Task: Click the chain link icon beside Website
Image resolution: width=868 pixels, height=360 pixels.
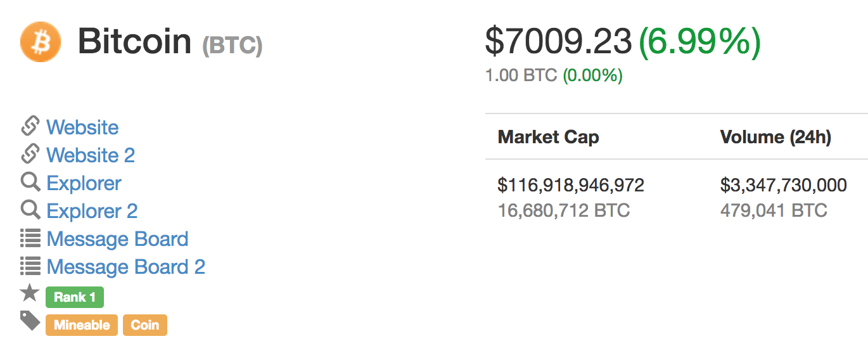Action: pos(30,127)
